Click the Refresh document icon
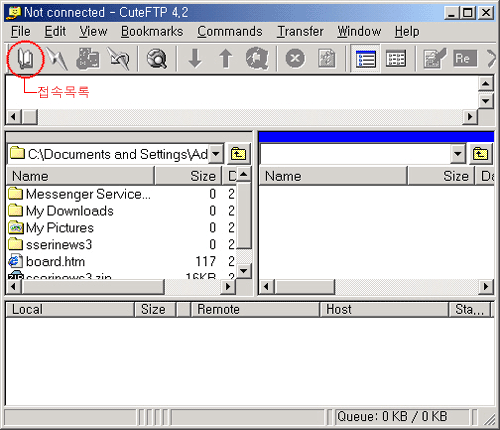 [326, 59]
